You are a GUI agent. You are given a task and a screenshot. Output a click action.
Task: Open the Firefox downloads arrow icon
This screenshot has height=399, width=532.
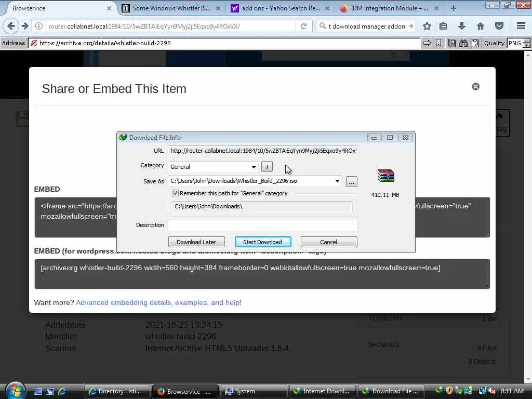pos(462,26)
